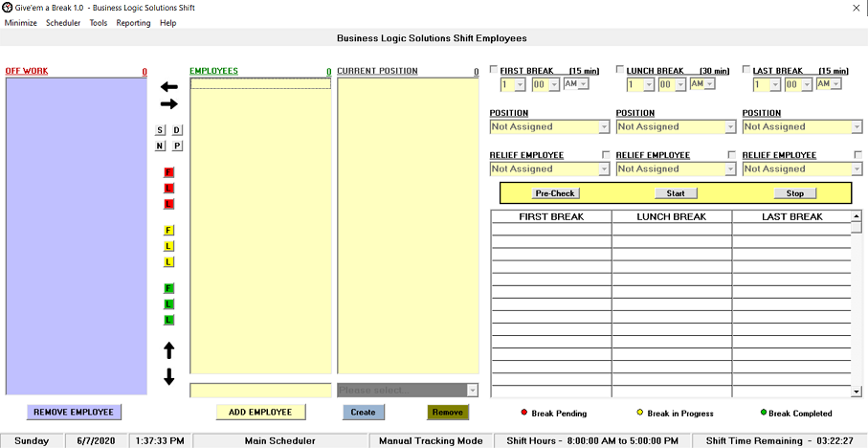
Task: Open the First Break position dropdown
Action: tap(604, 126)
